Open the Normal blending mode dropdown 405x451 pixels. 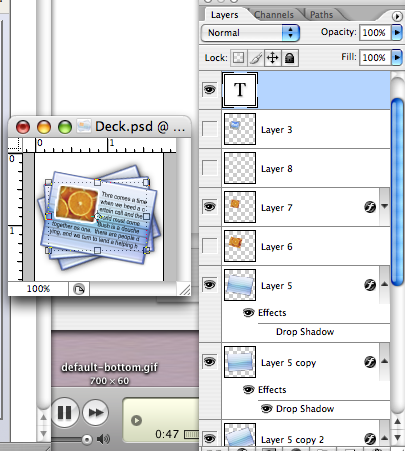pos(250,33)
